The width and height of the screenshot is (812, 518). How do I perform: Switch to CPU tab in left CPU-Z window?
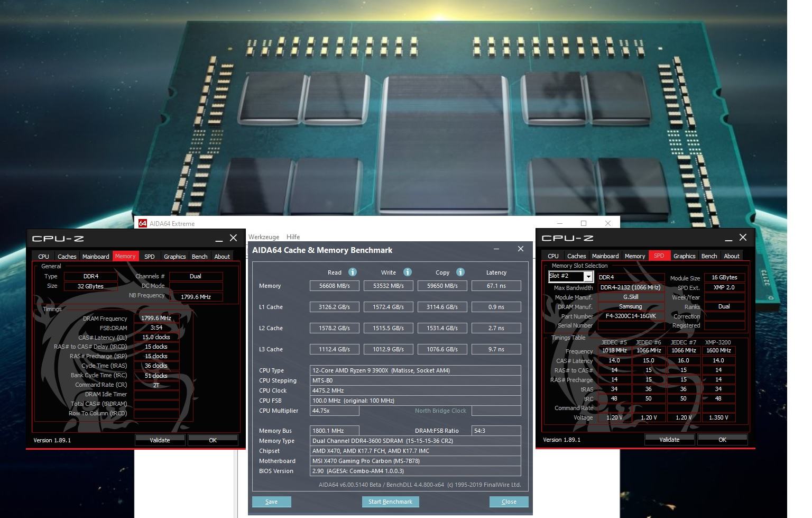[43, 256]
